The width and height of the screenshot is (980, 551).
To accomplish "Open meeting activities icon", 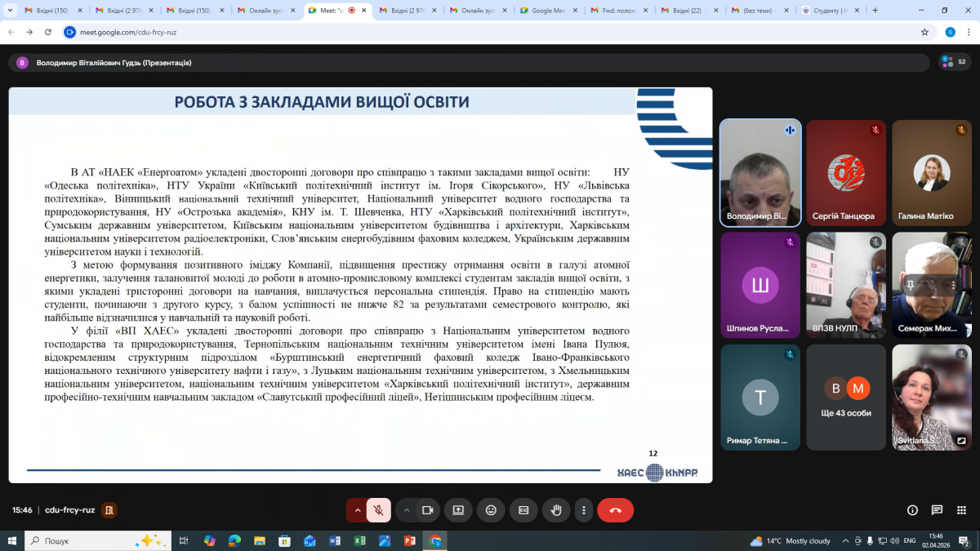I will pyautogui.click(x=961, y=510).
